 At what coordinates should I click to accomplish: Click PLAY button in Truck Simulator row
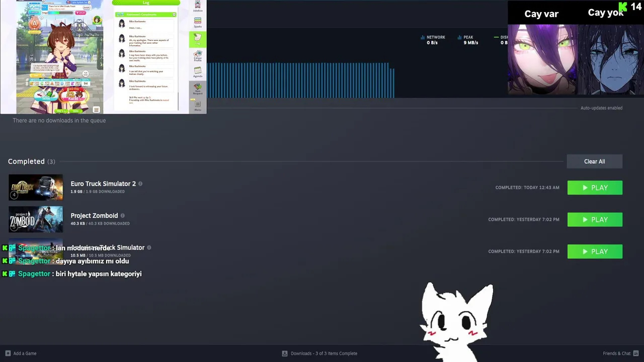pos(595,251)
